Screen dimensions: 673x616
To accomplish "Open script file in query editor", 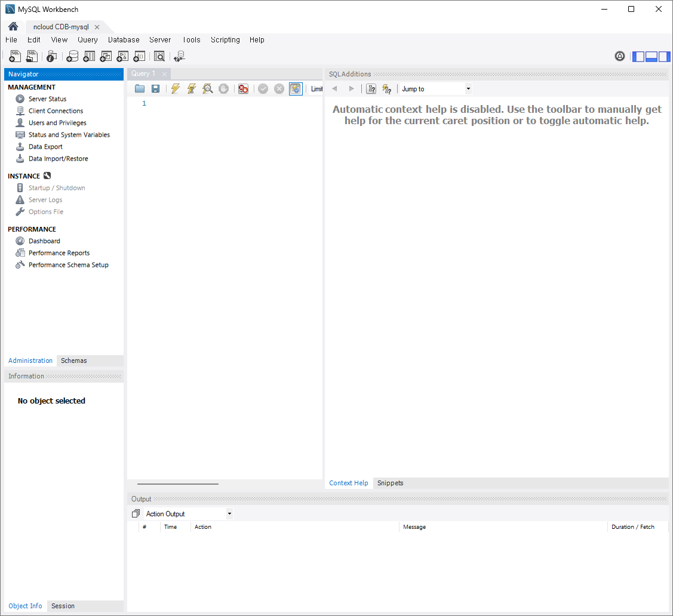I will (x=140, y=89).
